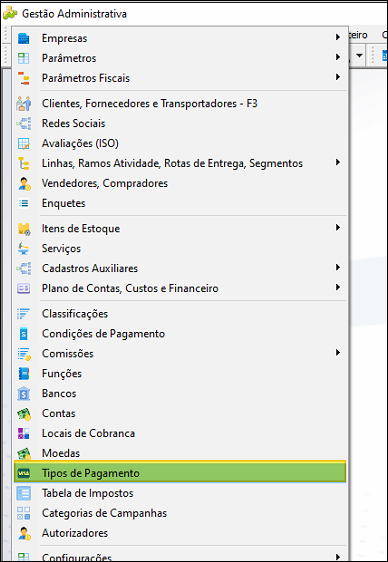Expand the Cadastros Auxiliares submenu arrow
388x562 pixels.
(337, 267)
